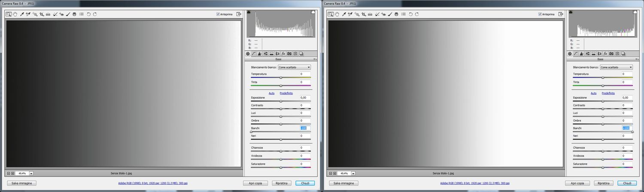The width and height of the screenshot is (644, 192).
Task: Click the Contrasto value field in right window
Action: (627, 105)
